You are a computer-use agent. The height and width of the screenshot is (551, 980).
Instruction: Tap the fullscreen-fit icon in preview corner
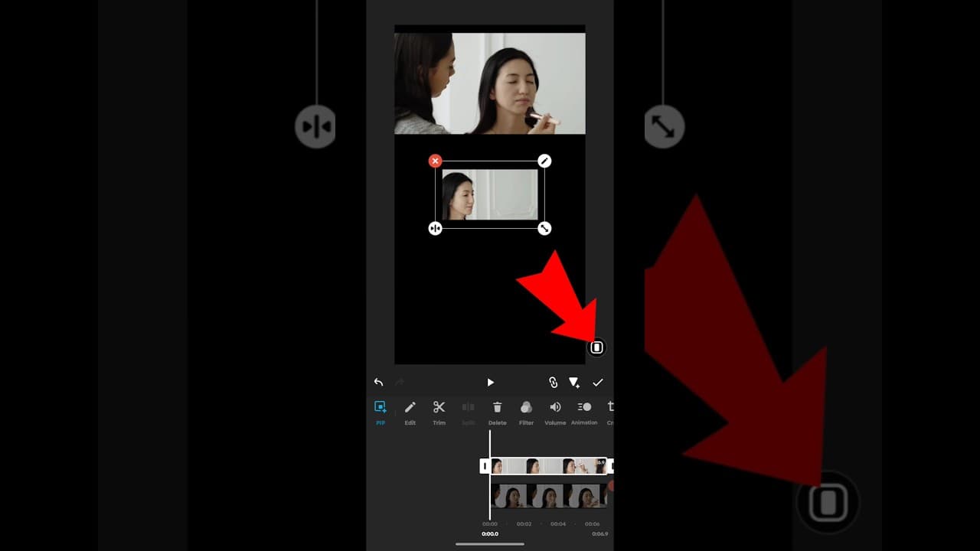pyautogui.click(x=596, y=347)
